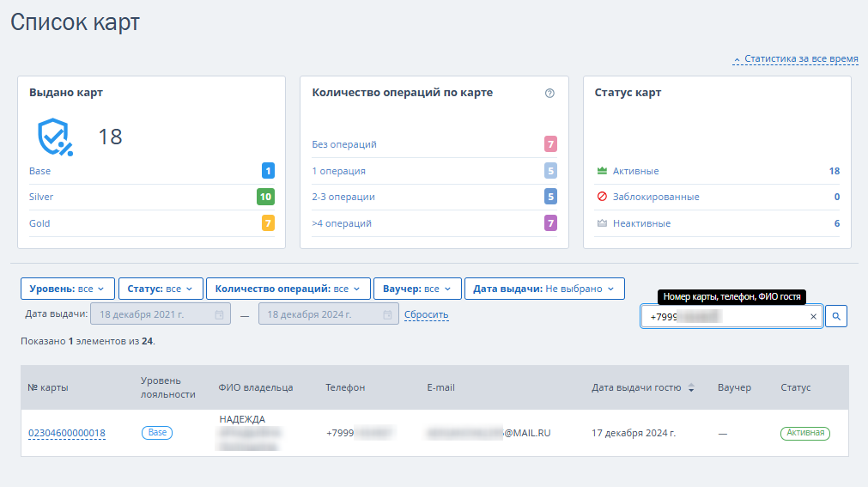
Task: Click the Base loyalty badge in row
Action: pyautogui.click(x=157, y=433)
